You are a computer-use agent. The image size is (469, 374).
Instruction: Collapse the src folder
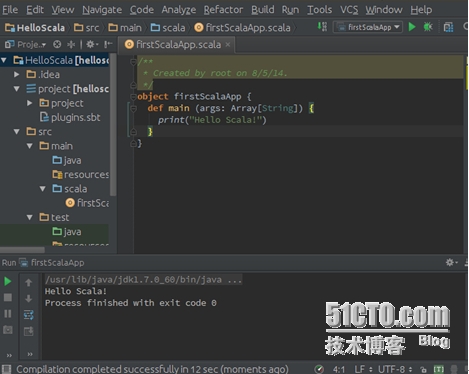pyautogui.click(x=16, y=132)
